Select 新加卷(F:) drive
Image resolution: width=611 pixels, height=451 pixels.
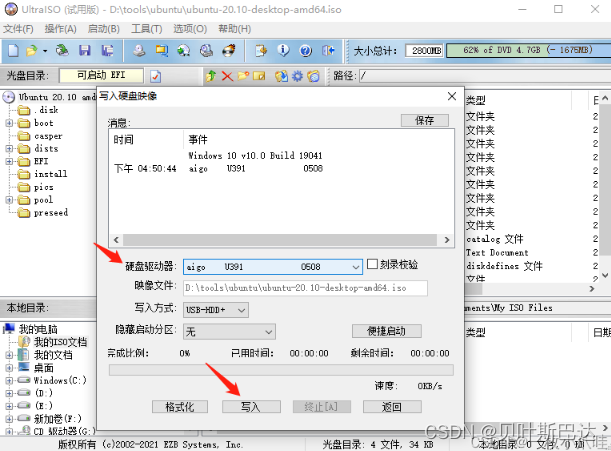[x=57, y=419]
